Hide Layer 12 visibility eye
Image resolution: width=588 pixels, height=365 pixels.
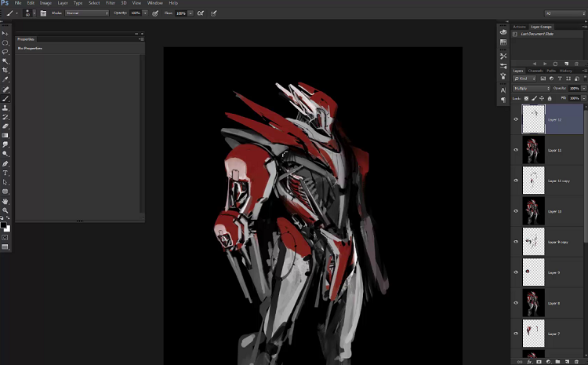click(x=516, y=119)
